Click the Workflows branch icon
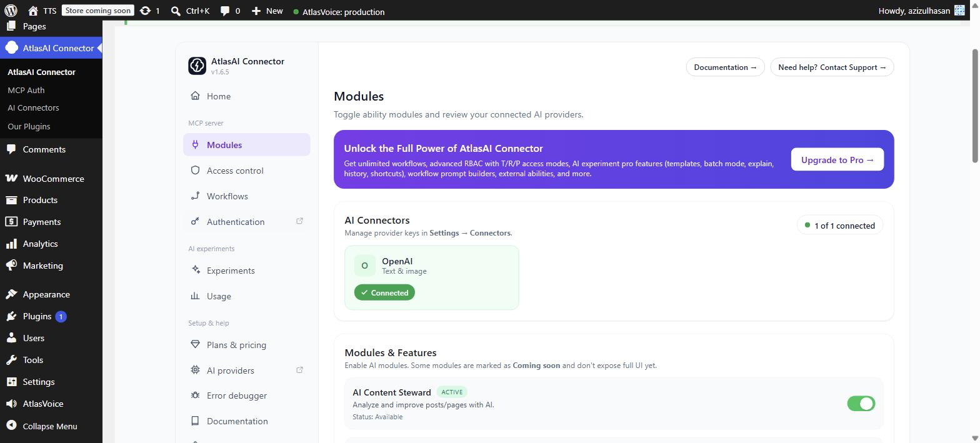980x443 pixels. [x=195, y=196]
